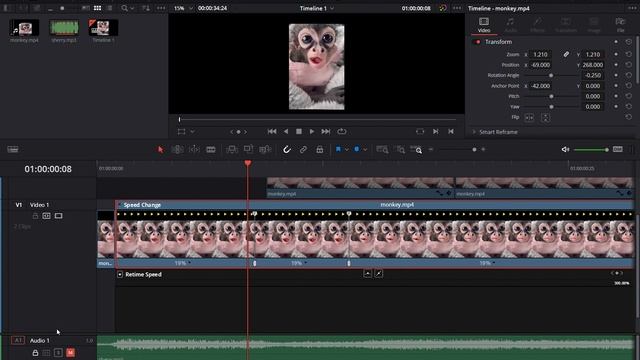Add a keyframe for Position
Image resolution: width=640 pixels, height=360 pixels.
point(616,65)
